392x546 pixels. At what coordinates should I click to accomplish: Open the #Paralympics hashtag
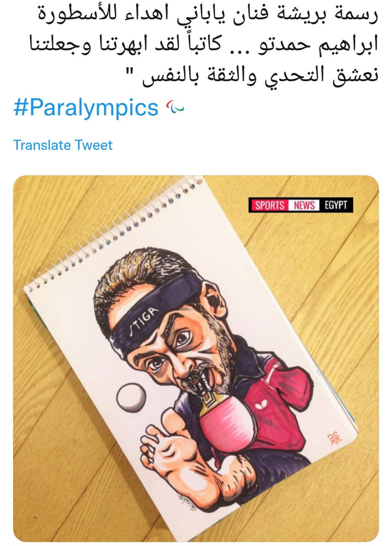click(86, 107)
